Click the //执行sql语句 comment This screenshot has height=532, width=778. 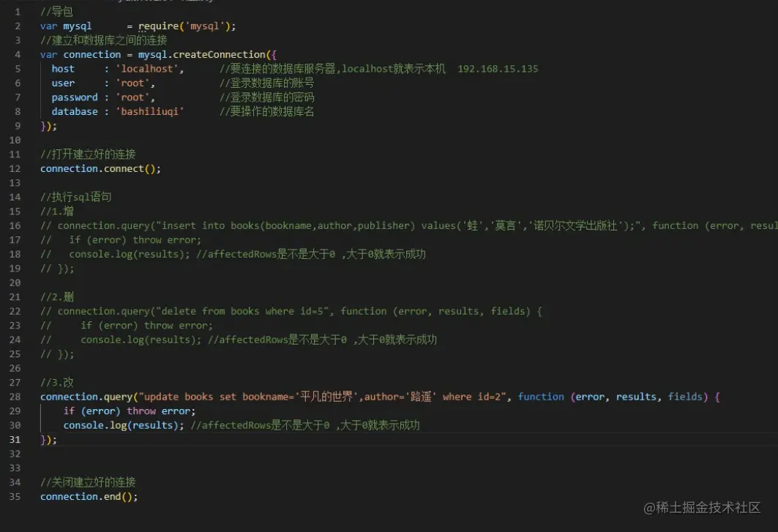(x=76, y=197)
